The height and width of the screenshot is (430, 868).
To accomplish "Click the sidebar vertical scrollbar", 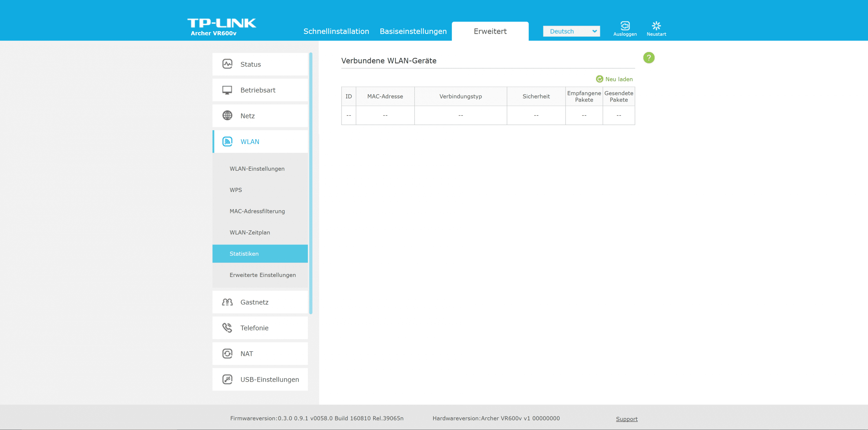I will pyautogui.click(x=311, y=183).
